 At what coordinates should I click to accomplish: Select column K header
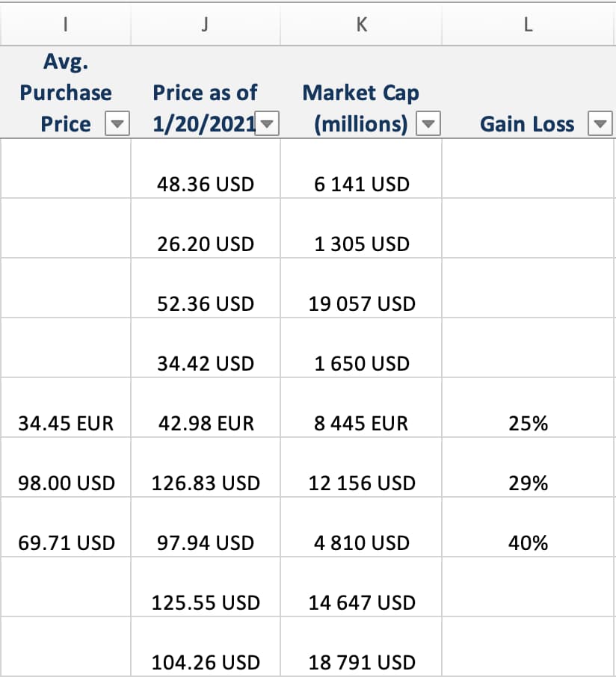pyautogui.click(x=362, y=25)
